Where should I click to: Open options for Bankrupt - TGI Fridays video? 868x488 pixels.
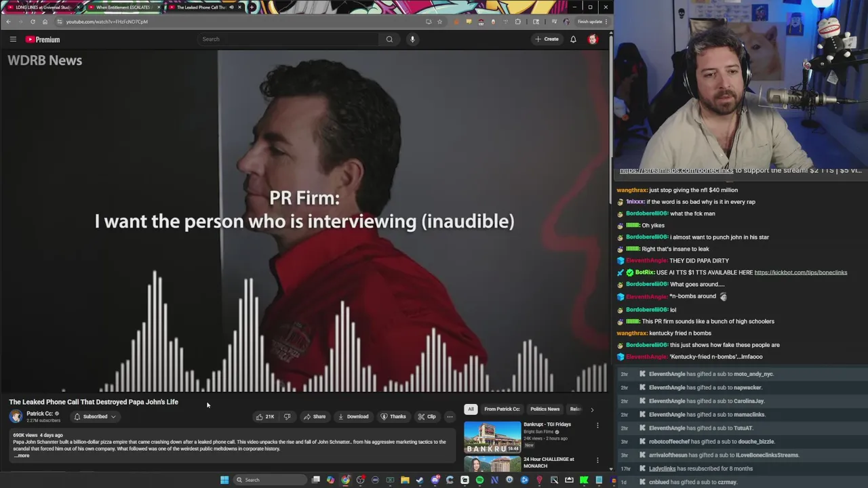click(597, 425)
